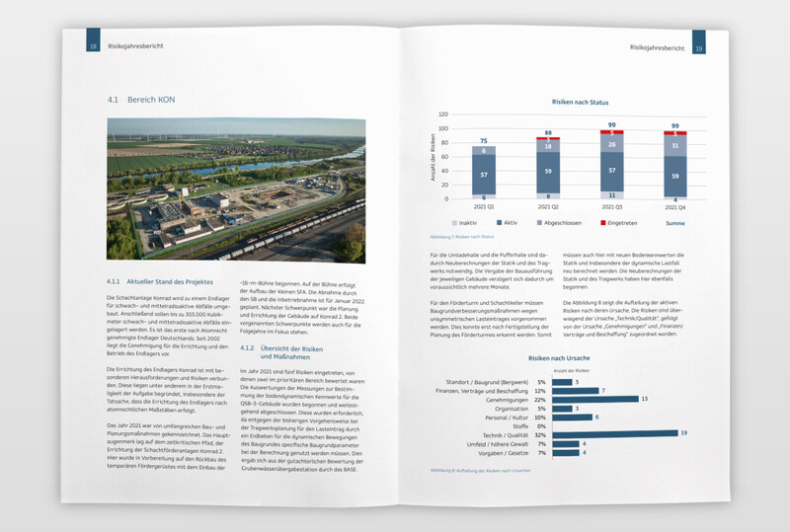Click paragraph starting 'Im Jahr 2021 sind fünf Risiken'
Image resolution: width=790 pixels, height=532 pixels.
pos(302,421)
